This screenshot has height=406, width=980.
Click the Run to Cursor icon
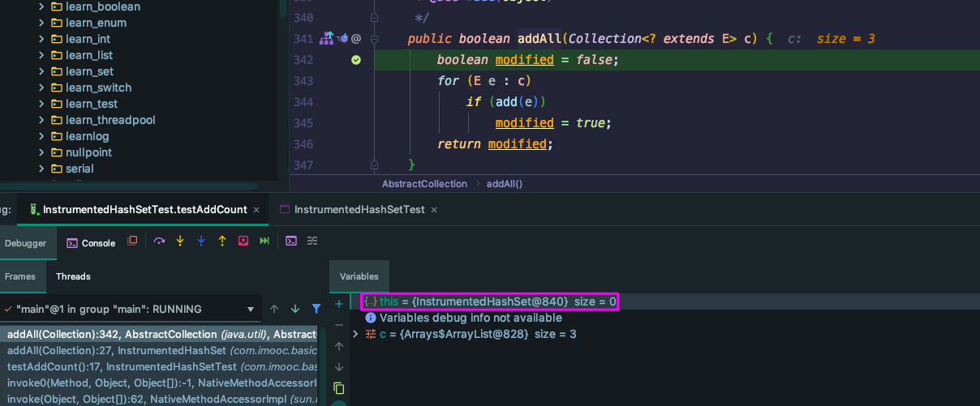click(264, 241)
